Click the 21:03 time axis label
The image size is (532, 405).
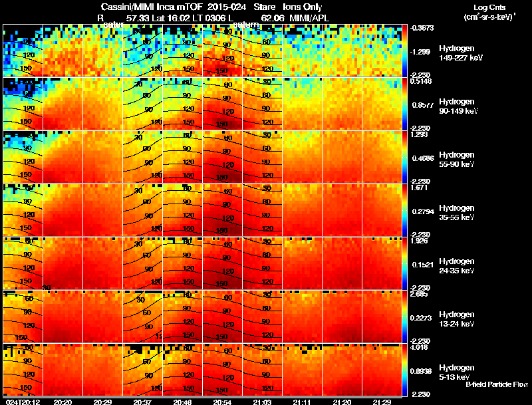(x=262, y=402)
